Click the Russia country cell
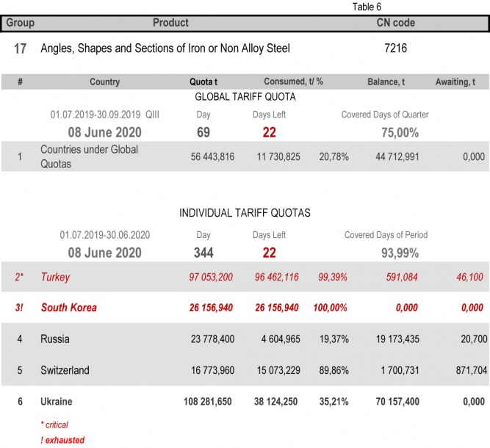 click(x=55, y=339)
